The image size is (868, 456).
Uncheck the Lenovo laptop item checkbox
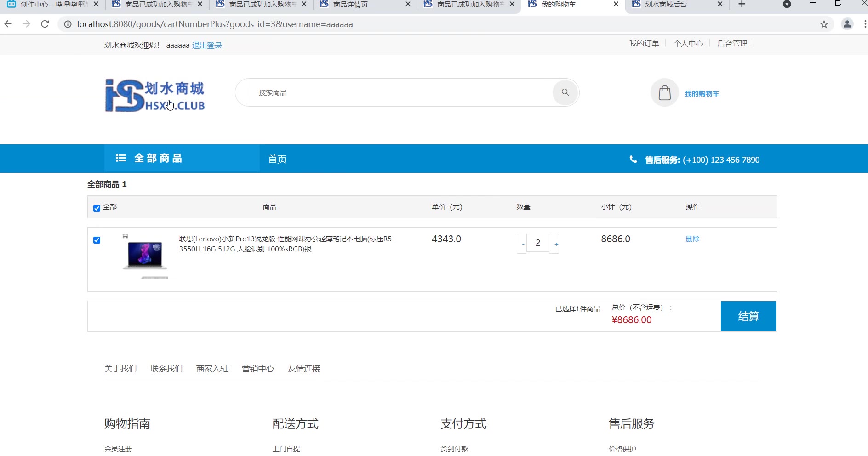[x=97, y=240]
